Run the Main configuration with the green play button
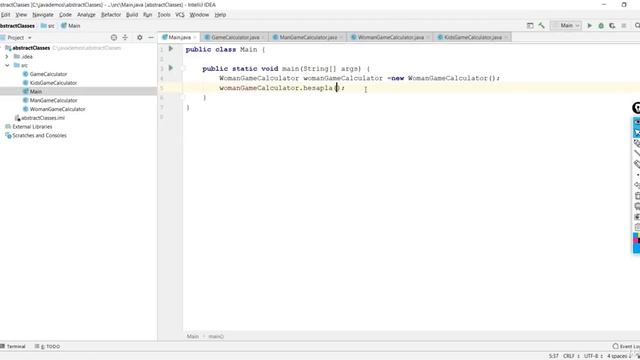Viewport: 640px width, 360px height. (x=589, y=25)
